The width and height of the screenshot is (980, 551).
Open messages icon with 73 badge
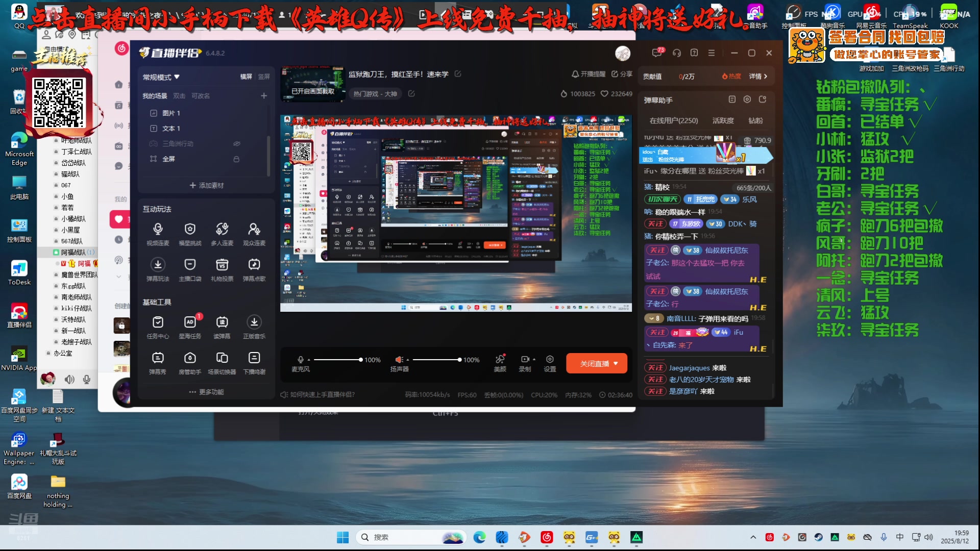(x=657, y=53)
